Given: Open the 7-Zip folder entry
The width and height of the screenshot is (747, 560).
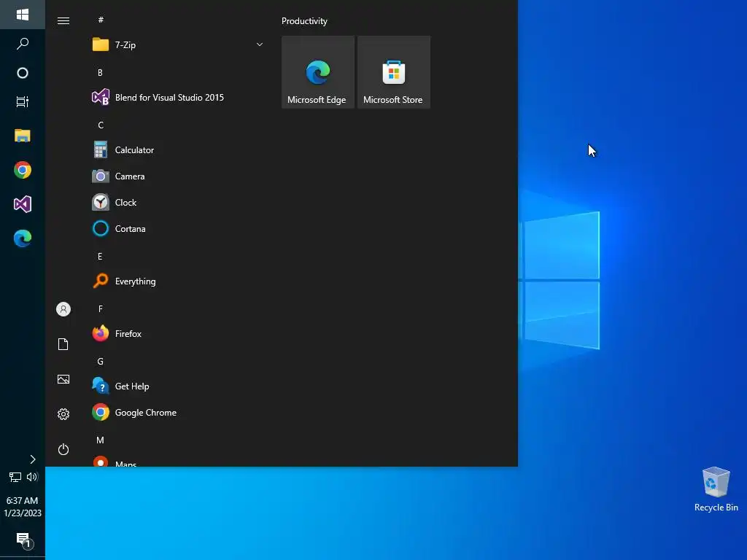Looking at the screenshot, I should 178,44.
